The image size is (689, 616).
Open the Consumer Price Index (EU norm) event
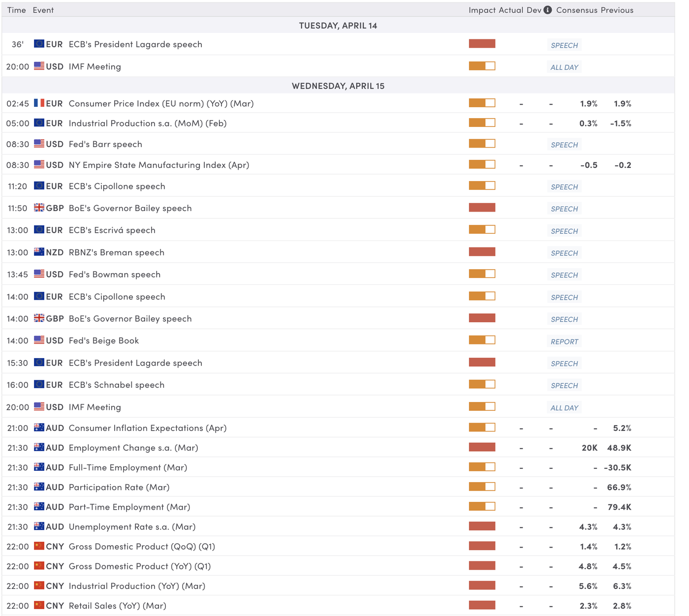tap(161, 104)
